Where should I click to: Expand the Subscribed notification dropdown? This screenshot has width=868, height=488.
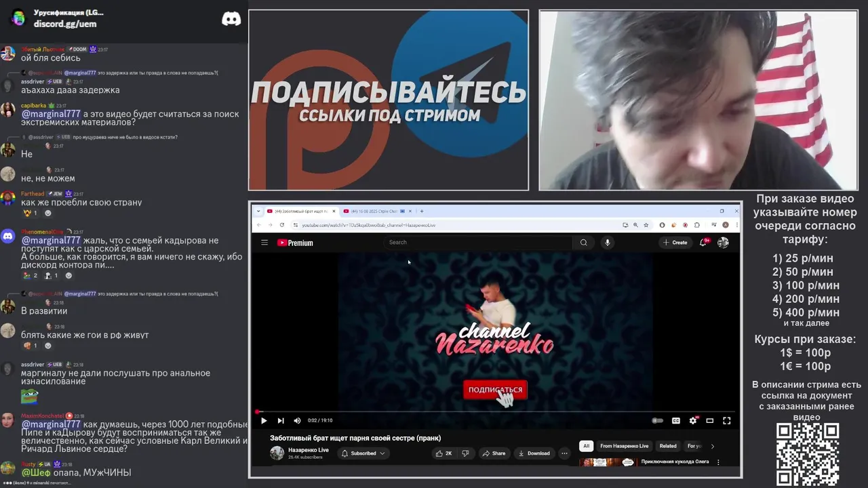[363, 453]
